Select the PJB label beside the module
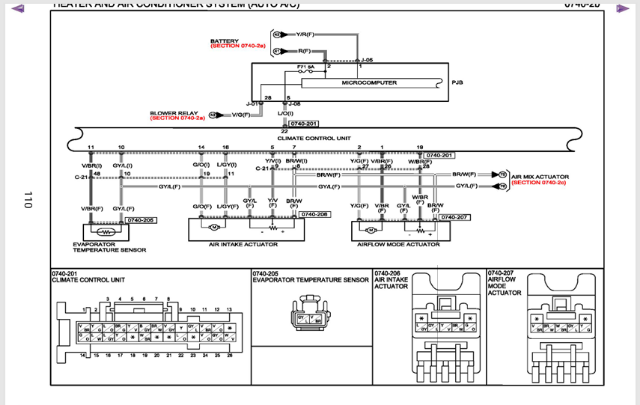Image resolution: width=640 pixels, height=405 pixels. click(x=457, y=82)
